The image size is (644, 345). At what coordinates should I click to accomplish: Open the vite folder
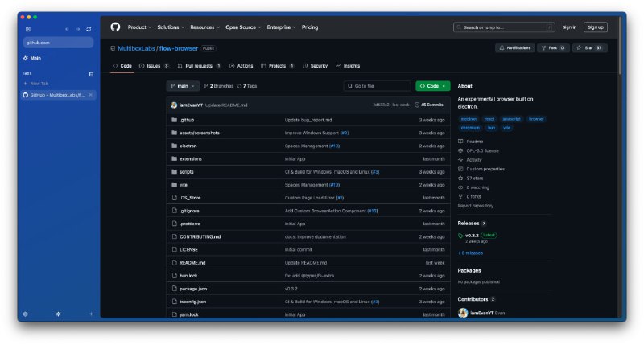tap(184, 185)
